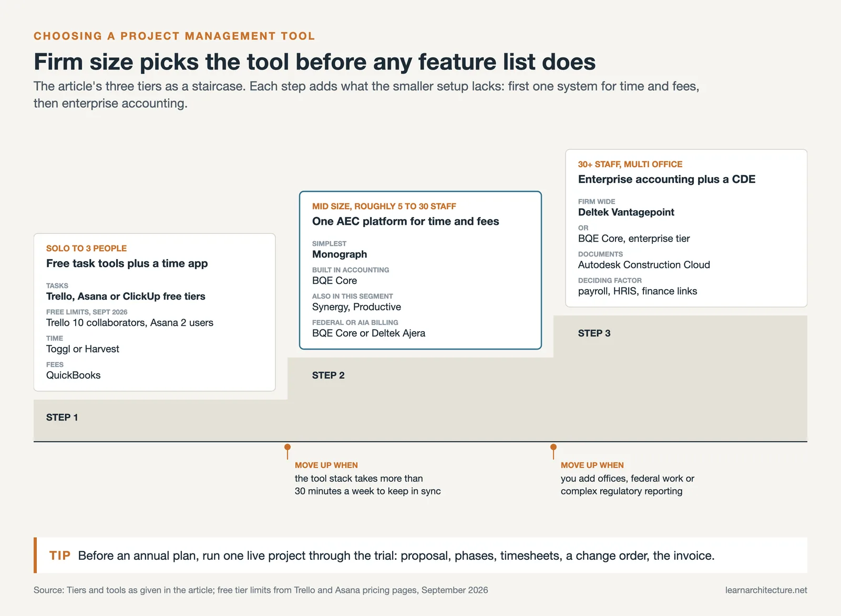Click 'MID SIZE, ROUGHLY 5 TO 30 STAFF'
The height and width of the screenshot is (616, 841).
point(384,206)
